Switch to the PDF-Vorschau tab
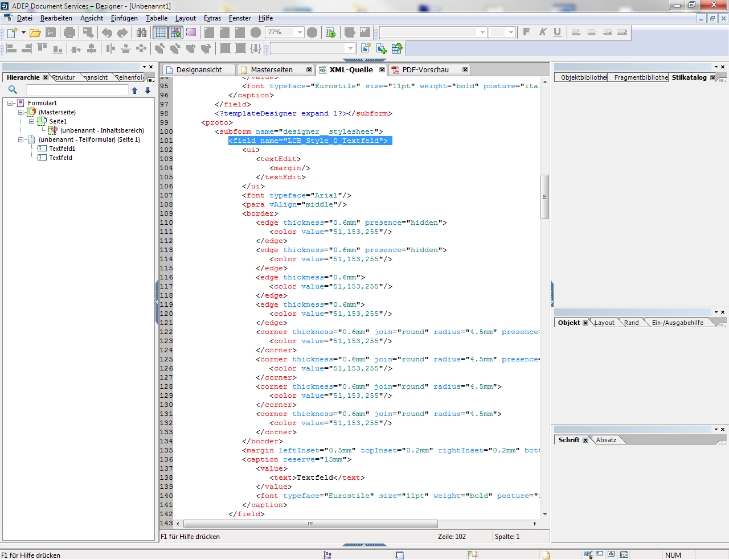 [425, 70]
